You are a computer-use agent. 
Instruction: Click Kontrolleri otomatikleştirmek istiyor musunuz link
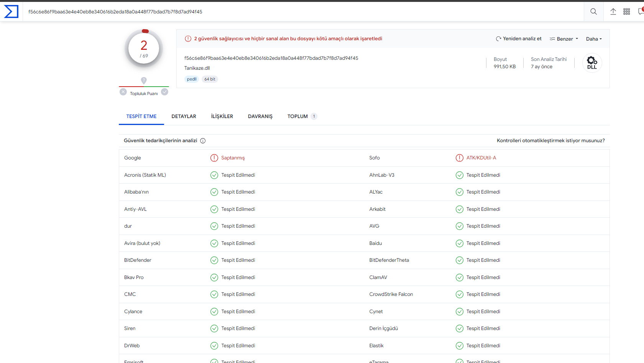coord(551,141)
